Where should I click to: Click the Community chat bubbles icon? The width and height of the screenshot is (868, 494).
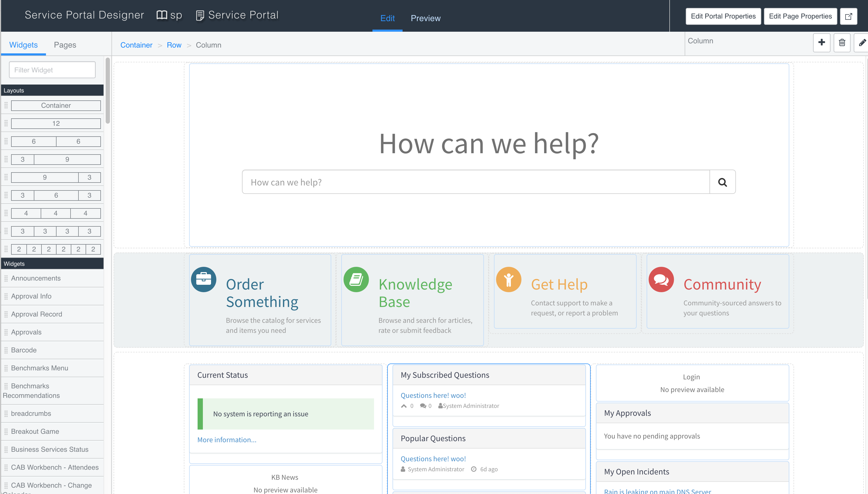[x=661, y=279]
